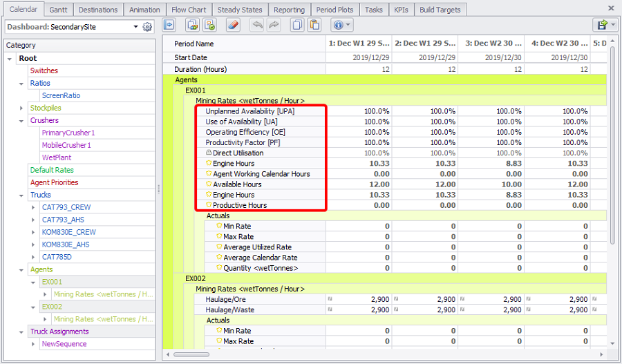Collapse the Crushers tree node
Viewport: 622px width, 364px height.
(21, 120)
